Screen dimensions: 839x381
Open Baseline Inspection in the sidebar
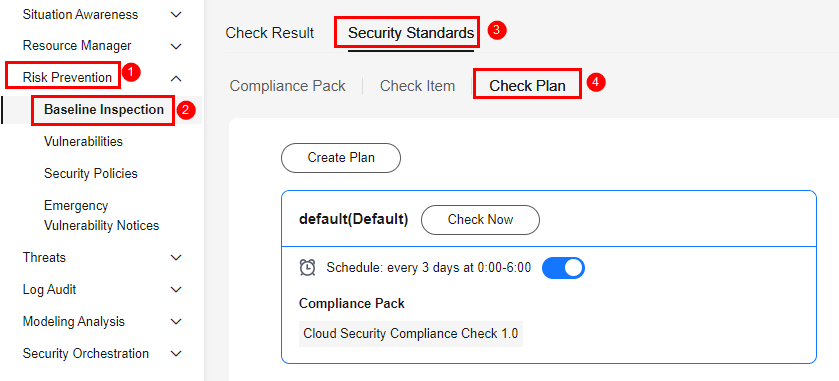104,110
